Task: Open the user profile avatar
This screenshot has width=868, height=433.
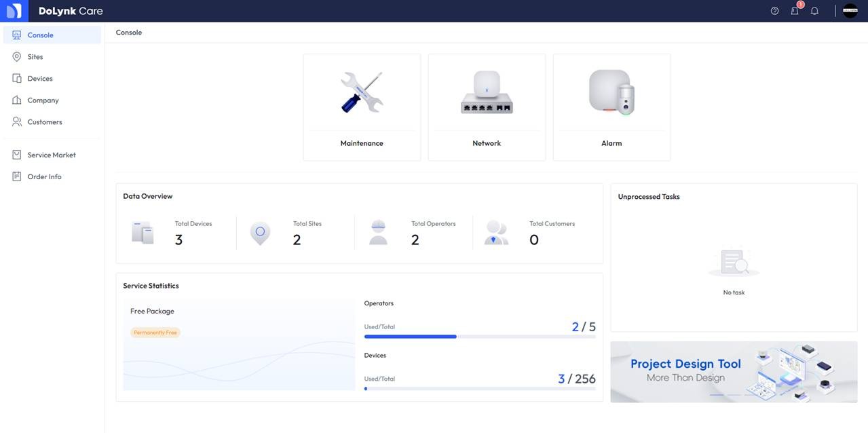Action: tap(850, 11)
